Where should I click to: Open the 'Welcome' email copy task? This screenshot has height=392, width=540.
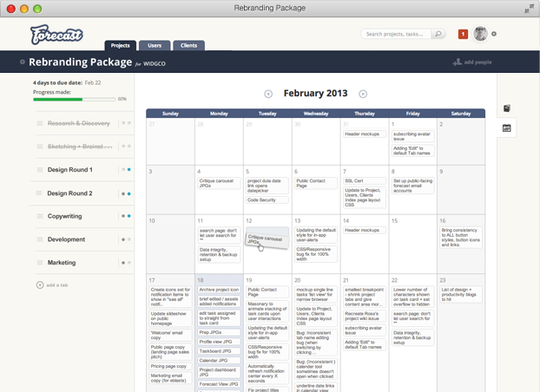click(170, 336)
